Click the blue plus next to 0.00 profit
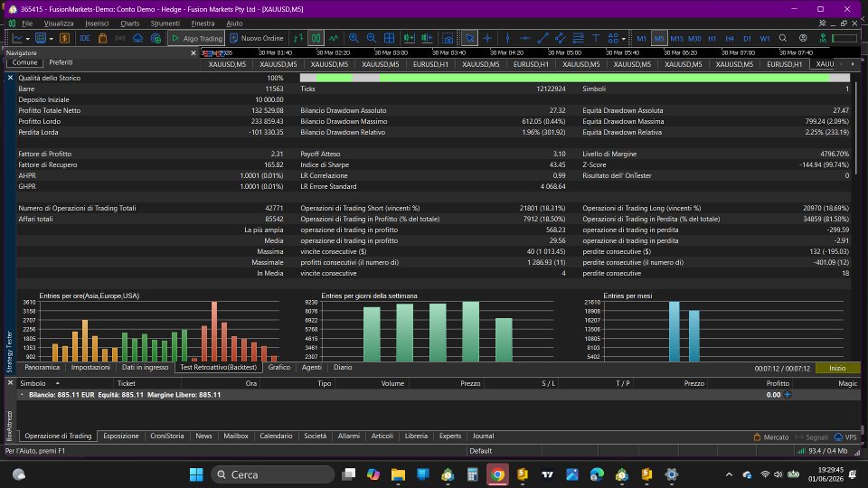868x488 pixels. click(x=788, y=395)
